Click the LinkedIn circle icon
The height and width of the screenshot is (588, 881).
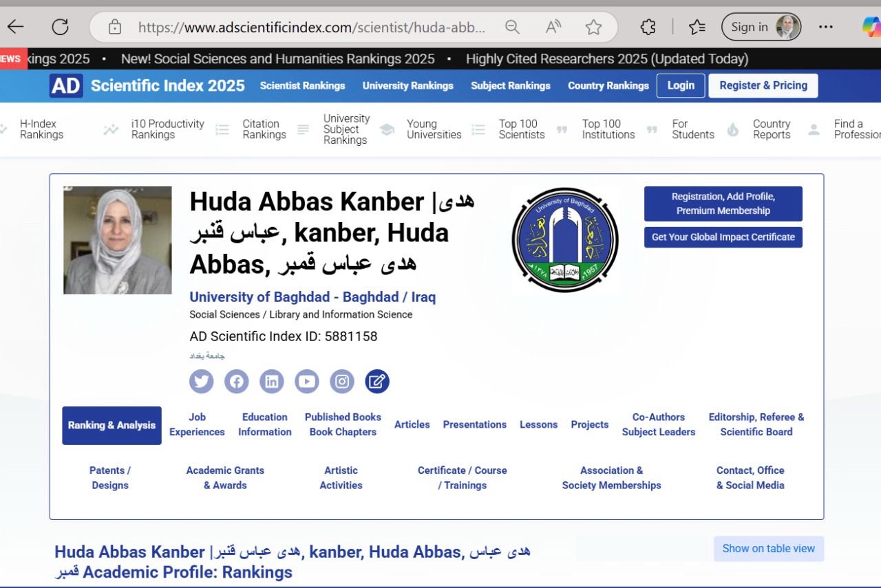(272, 382)
